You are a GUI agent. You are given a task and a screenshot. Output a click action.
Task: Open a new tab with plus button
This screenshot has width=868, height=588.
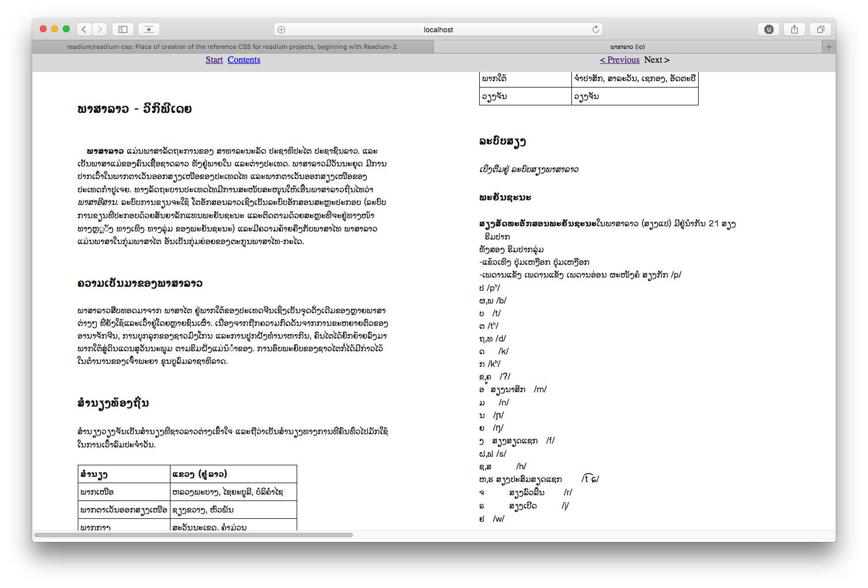(x=829, y=47)
